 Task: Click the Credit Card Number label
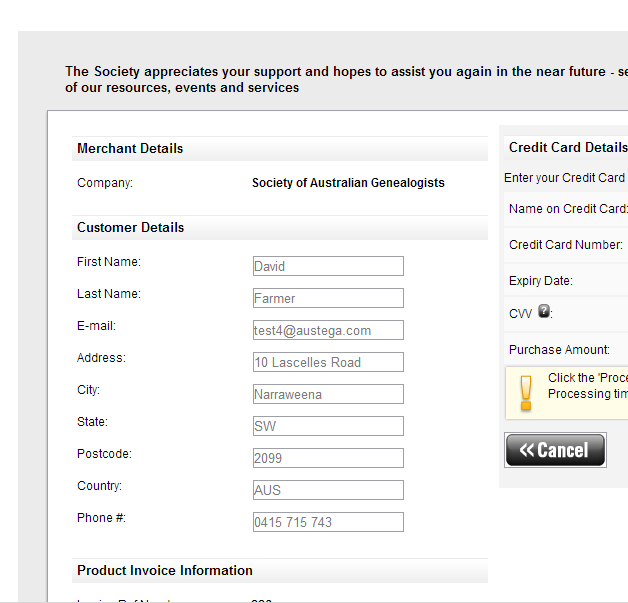pyautogui.click(x=566, y=245)
